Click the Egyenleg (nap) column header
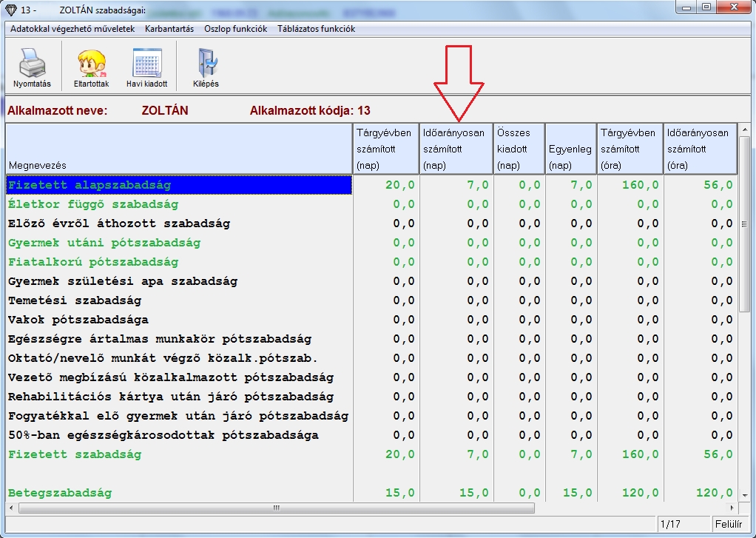Image resolution: width=756 pixels, height=538 pixels. (570, 149)
